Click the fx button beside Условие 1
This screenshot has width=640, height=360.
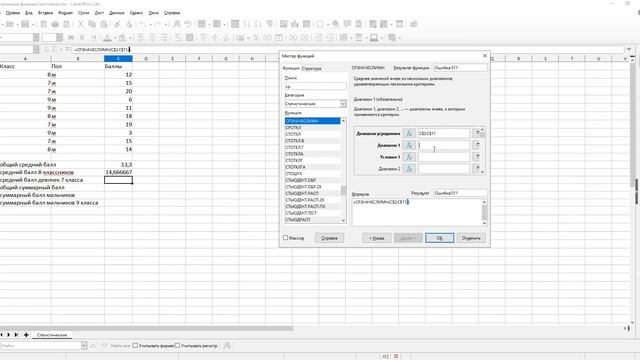click(409, 157)
